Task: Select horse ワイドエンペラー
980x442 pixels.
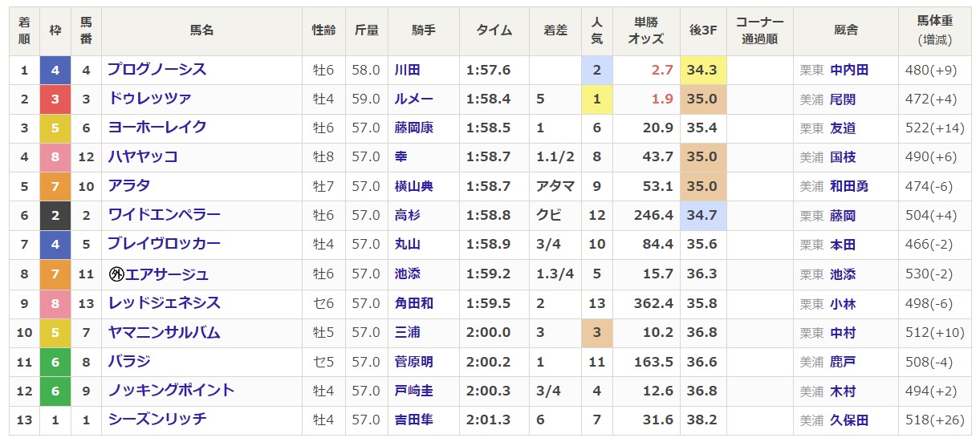Action: pyautogui.click(x=165, y=215)
